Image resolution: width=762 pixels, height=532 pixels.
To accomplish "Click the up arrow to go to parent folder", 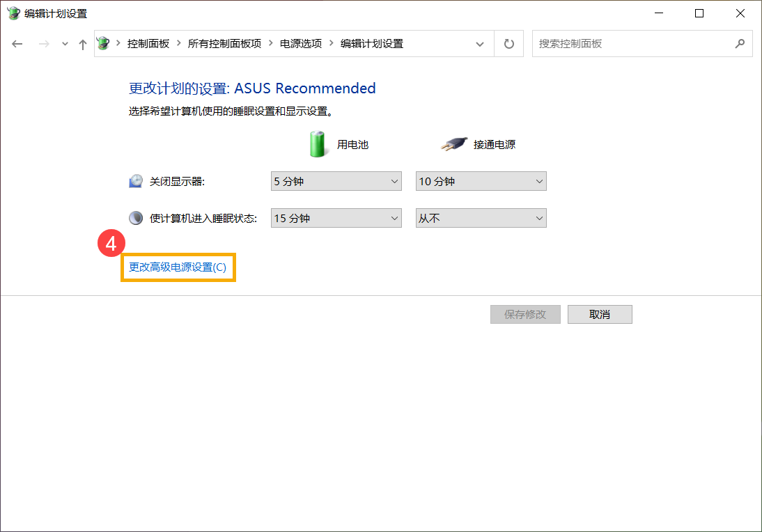I will [x=81, y=43].
